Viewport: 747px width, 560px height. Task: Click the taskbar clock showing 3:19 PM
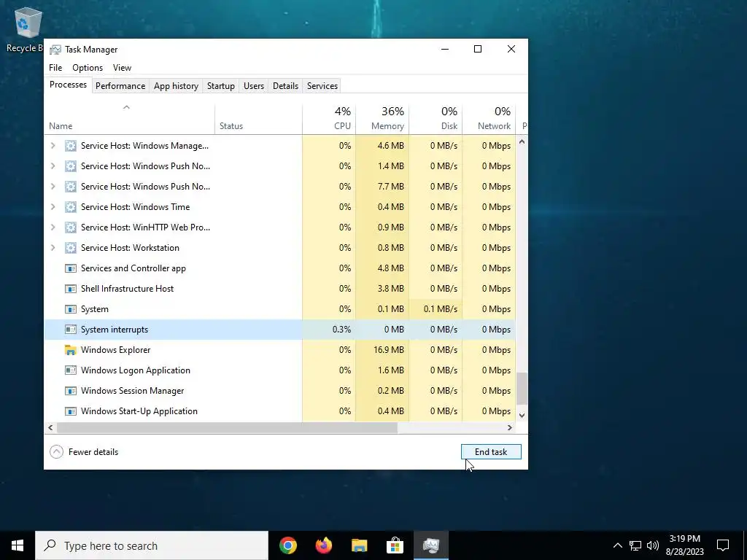point(684,545)
